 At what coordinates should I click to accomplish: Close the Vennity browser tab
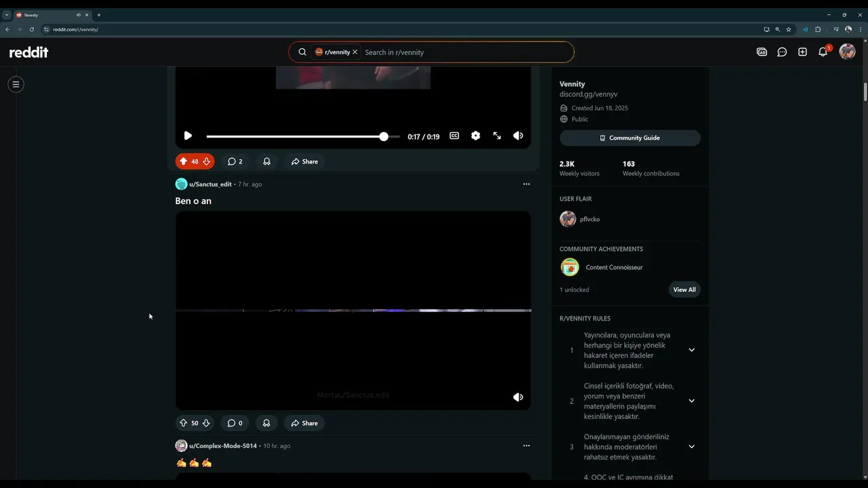click(x=87, y=15)
